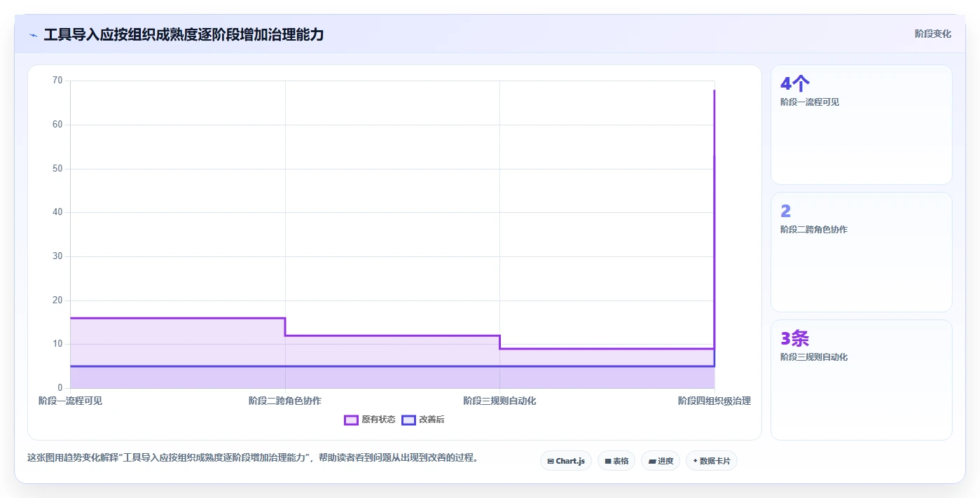The width and height of the screenshot is (980, 498).
Task: Click the y-axis value 70
Action: coord(57,81)
